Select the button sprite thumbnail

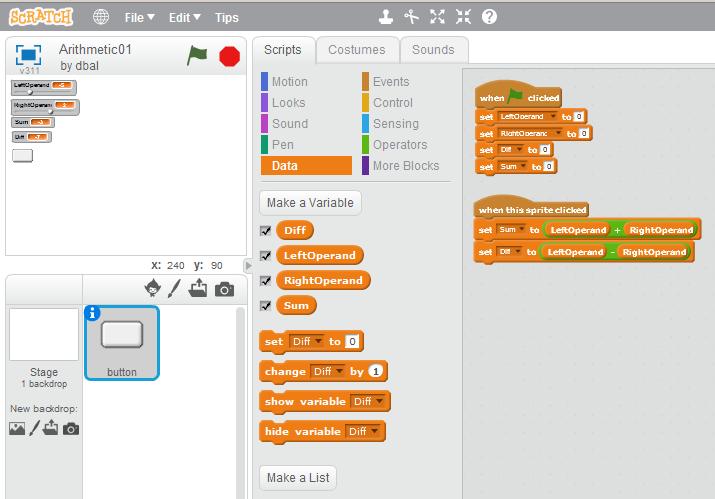pyautogui.click(x=122, y=343)
